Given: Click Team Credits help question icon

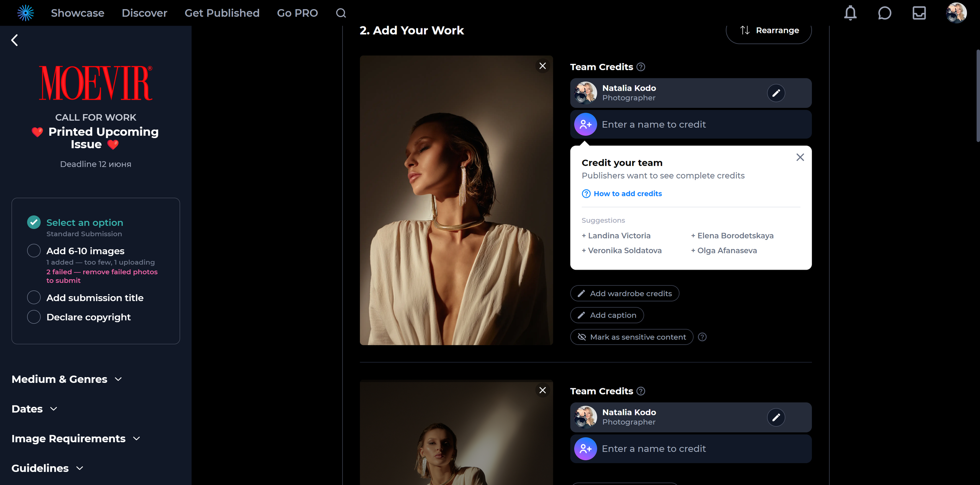Looking at the screenshot, I should tap(641, 67).
